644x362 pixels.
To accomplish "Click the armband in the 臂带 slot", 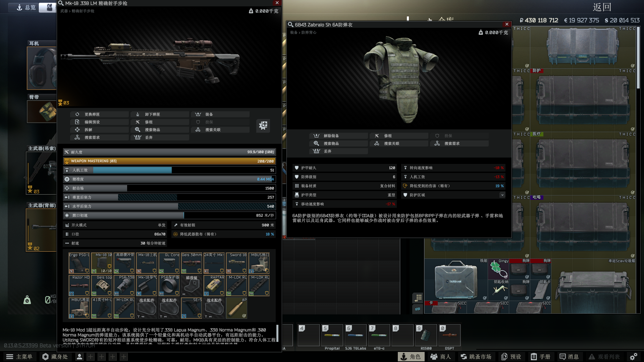I will coord(42,112).
